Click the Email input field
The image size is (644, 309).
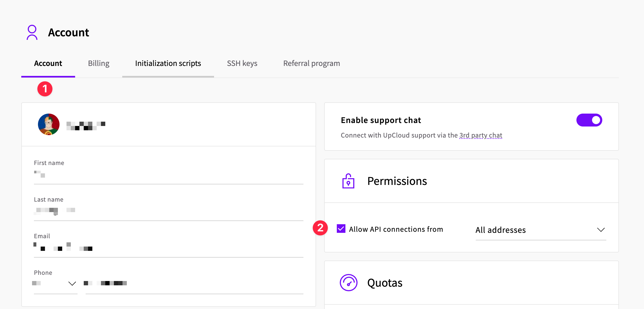[169, 249]
